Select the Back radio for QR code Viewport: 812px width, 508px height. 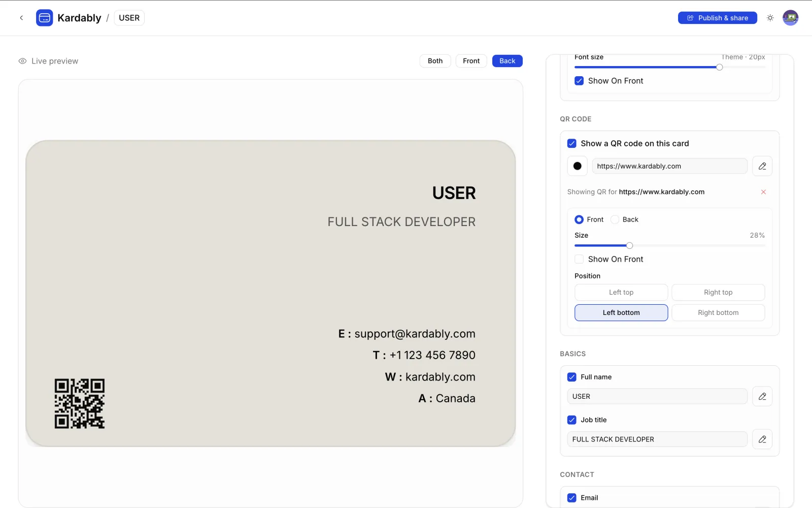(615, 219)
